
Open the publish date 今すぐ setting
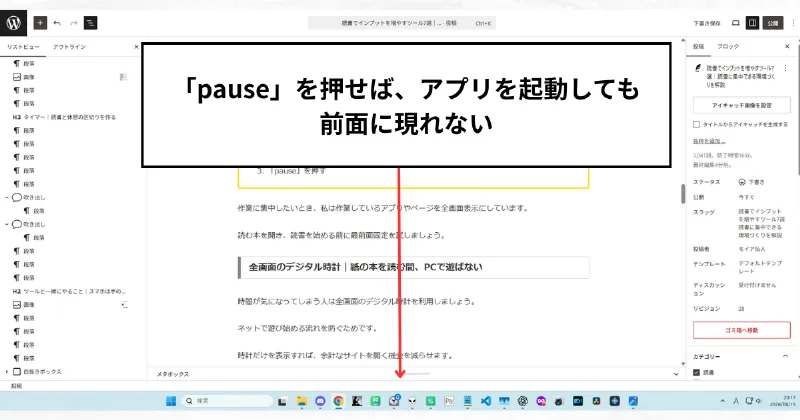click(x=746, y=197)
